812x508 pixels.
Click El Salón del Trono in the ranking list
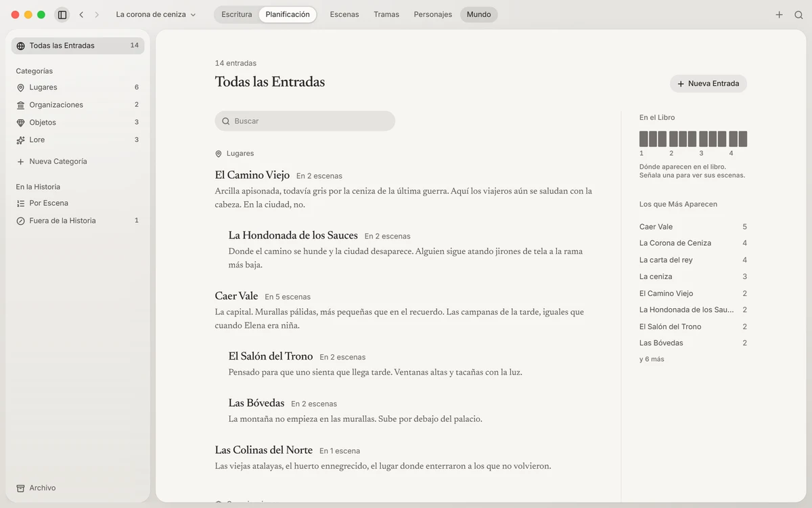693,326
